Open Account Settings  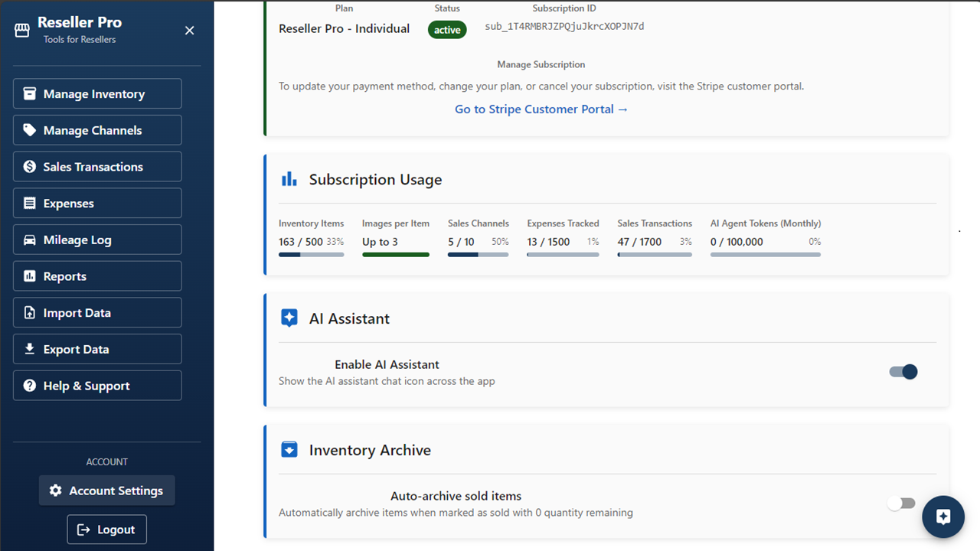click(x=107, y=491)
